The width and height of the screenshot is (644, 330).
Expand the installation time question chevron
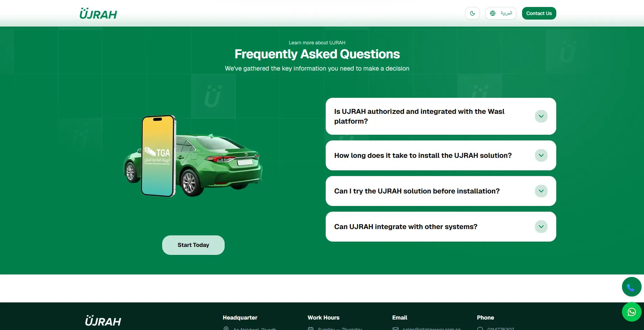tap(541, 155)
